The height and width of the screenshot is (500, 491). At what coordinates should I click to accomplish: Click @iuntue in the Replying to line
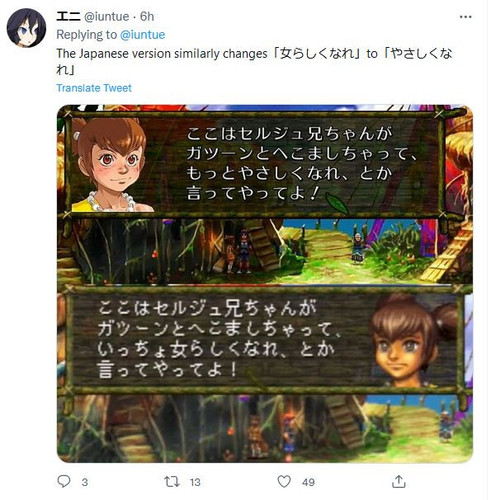click(x=142, y=35)
